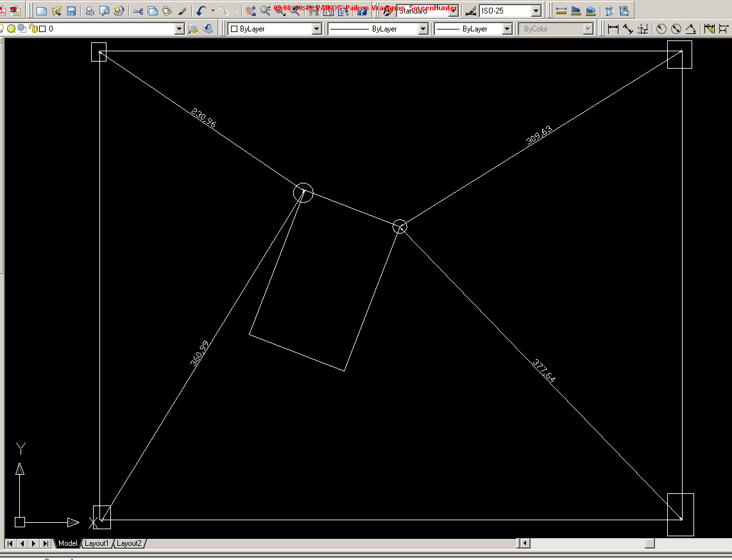
Task: Click the Undo arrow button
Action: (201, 11)
